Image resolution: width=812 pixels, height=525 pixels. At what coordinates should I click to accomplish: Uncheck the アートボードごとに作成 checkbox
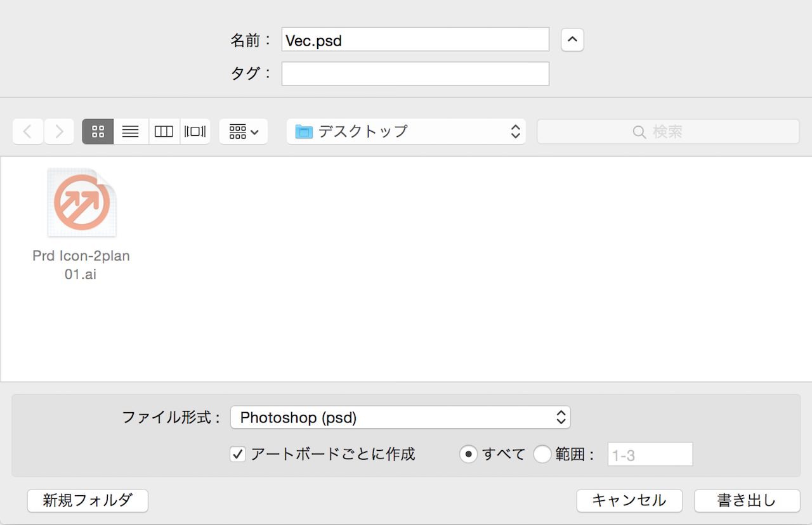[238, 454]
